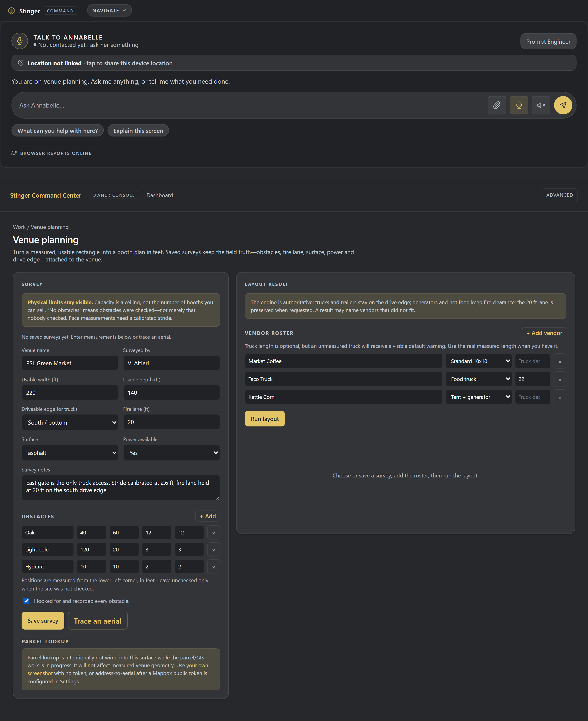Click the 'Explain this screen' chip

138,131
